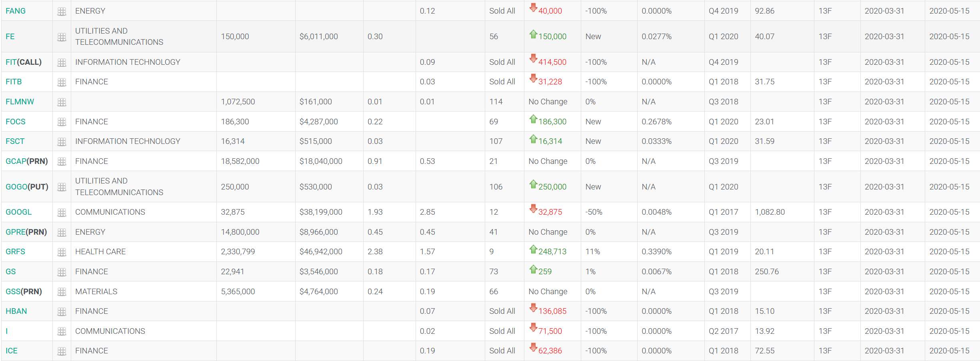Open the grid icon in the I row
980x361 pixels.
click(62, 331)
